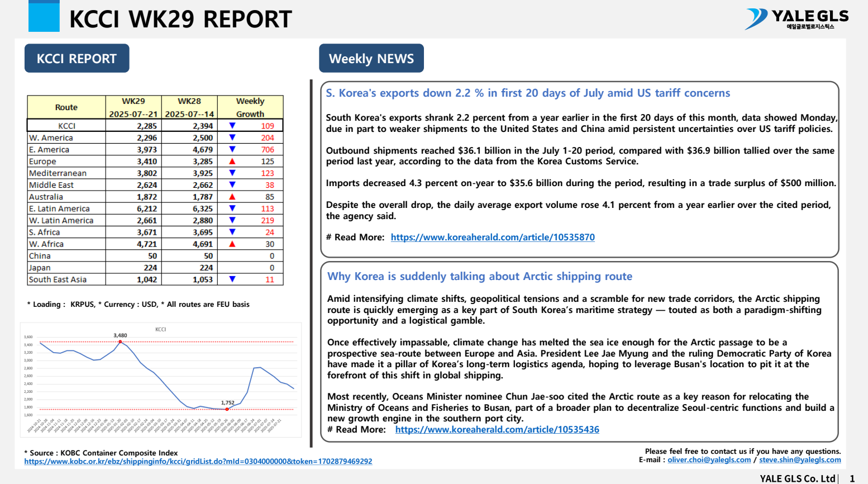The image size is (868, 484).
Task: Click the weekly growth value 706
Action: 268,149
